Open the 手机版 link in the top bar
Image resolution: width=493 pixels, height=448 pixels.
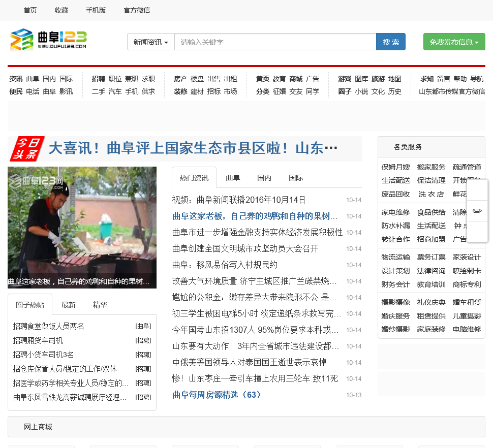coord(96,10)
